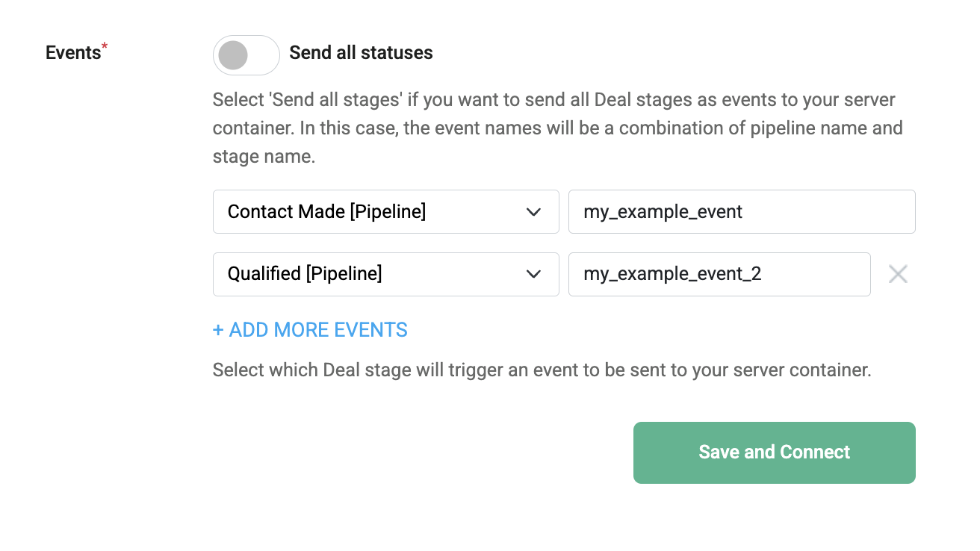Click the Events field label
This screenshot has width=980, height=551.
(73, 53)
